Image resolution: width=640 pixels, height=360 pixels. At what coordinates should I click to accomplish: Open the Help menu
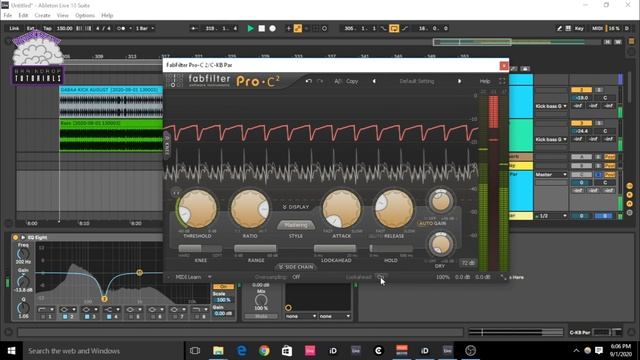107,15
